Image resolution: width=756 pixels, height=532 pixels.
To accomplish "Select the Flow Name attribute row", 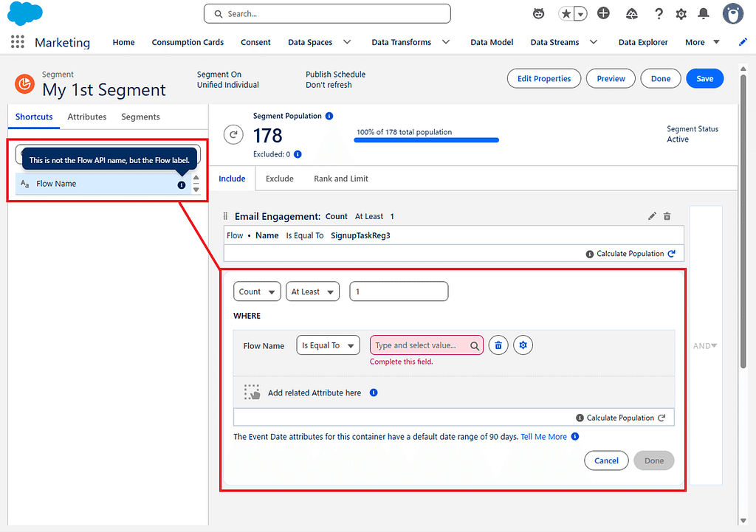I will tap(103, 184).
